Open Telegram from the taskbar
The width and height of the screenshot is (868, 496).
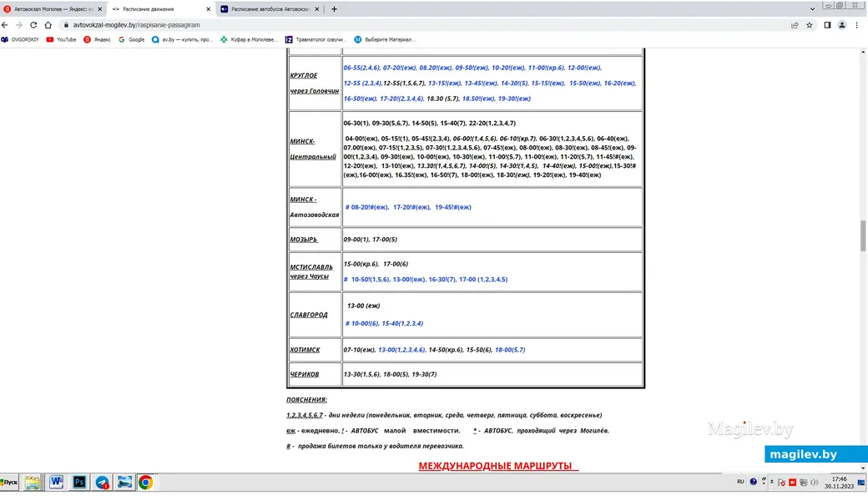102,482
